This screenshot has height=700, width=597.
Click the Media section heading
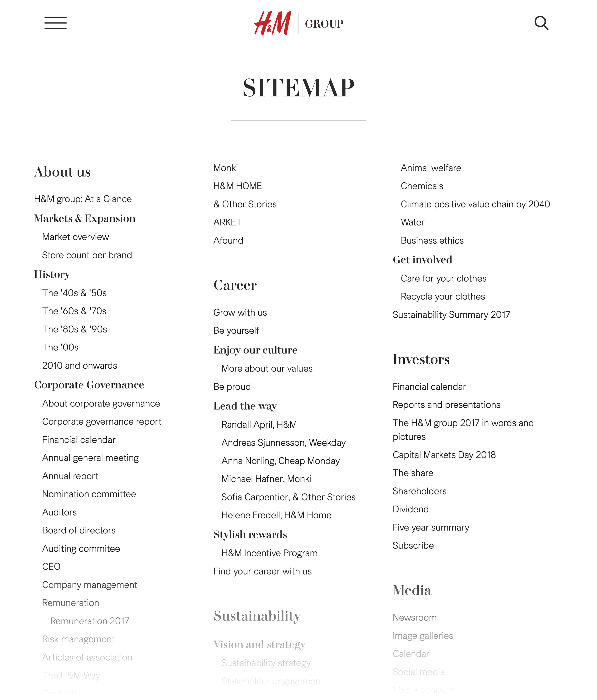[412, 590]
